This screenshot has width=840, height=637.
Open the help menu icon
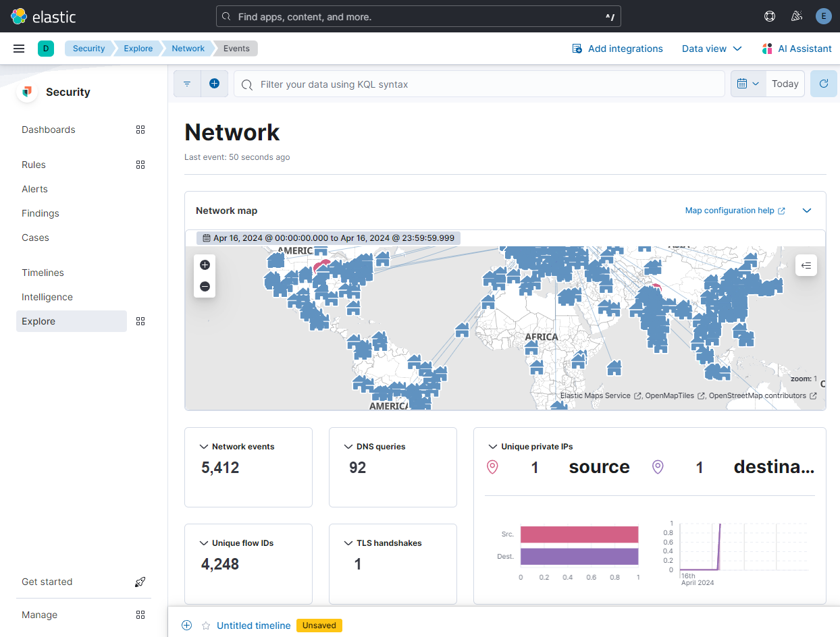tap(769, 16)
